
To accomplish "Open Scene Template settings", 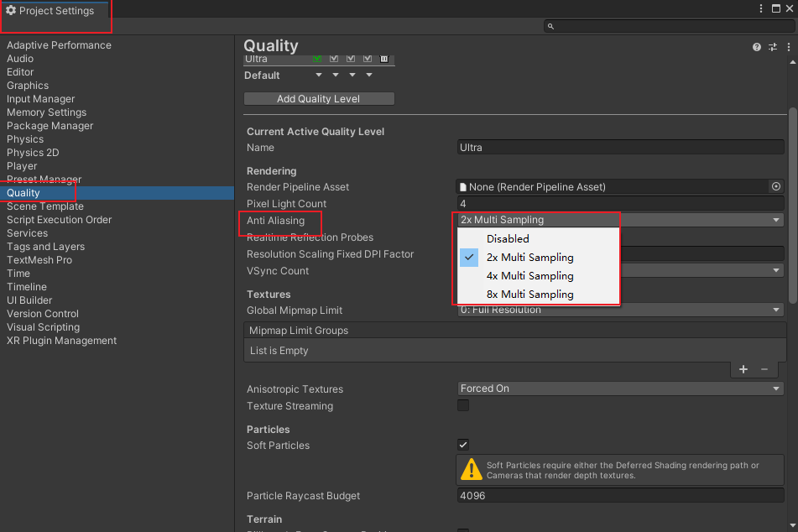I will (x=44, y=206).
